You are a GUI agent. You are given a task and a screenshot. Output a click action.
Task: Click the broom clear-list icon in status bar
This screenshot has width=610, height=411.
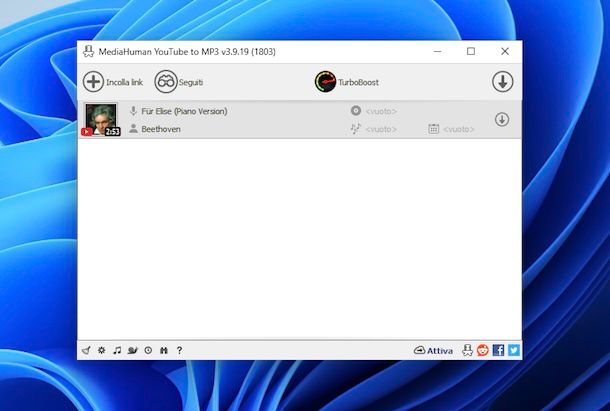86,350
